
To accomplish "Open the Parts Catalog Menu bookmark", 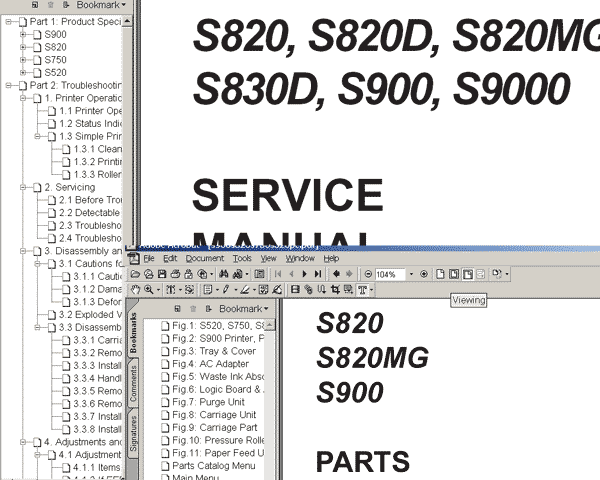I will click(208, 465).
